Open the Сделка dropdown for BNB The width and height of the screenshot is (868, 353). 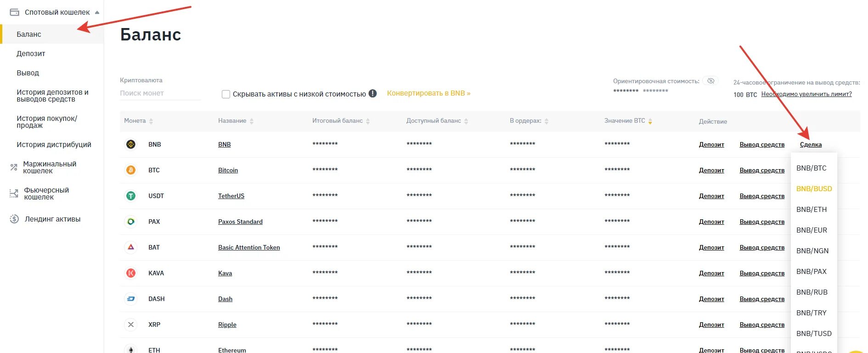[x=811, y=144]
